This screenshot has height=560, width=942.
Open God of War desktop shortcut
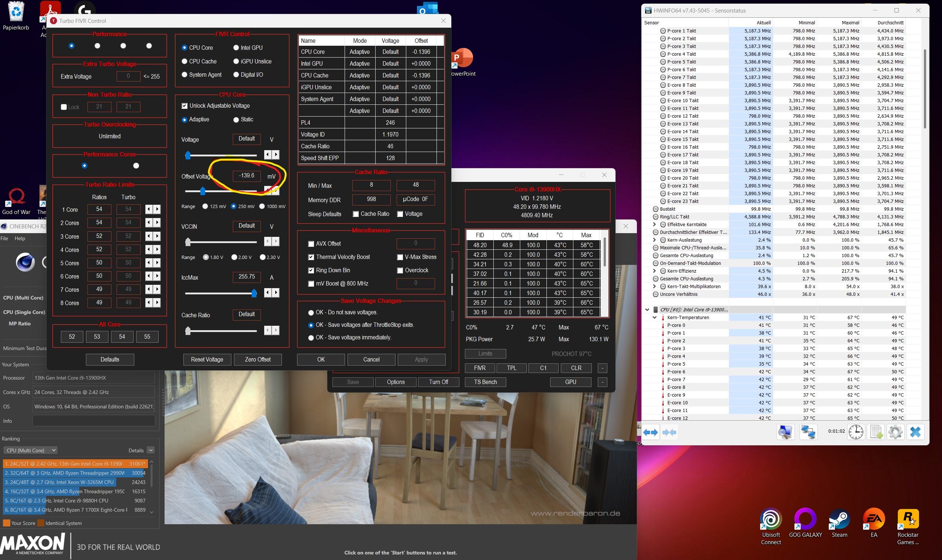[x=16, y=201]
